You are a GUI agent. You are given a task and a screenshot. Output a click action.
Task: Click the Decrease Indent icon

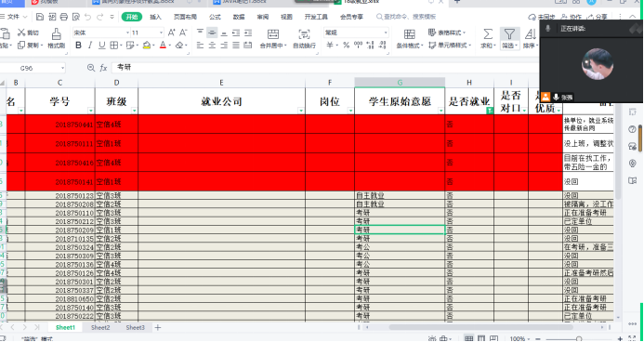(x=236, y=33)
